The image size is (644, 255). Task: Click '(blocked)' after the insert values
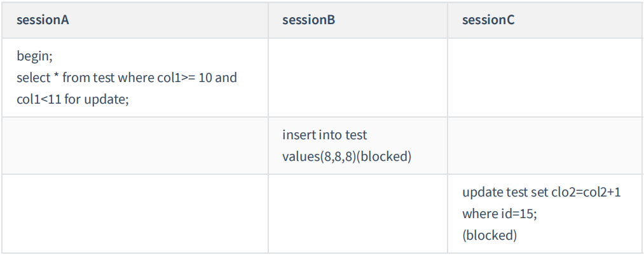(x=383, y=156)
